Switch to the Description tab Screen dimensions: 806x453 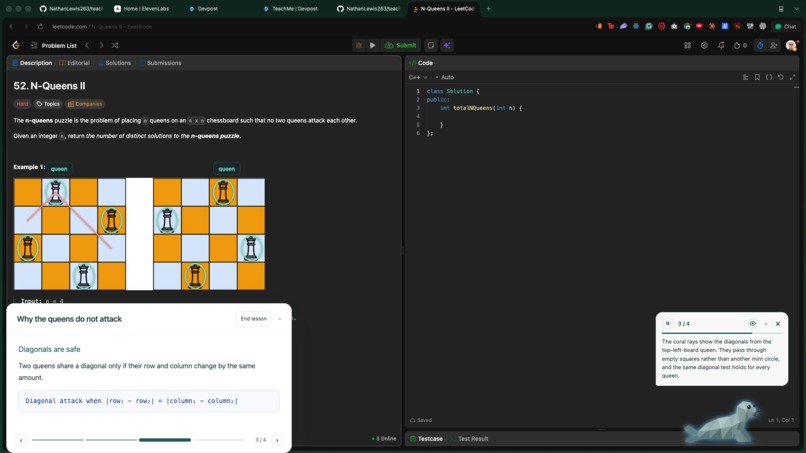click(32, 63)
